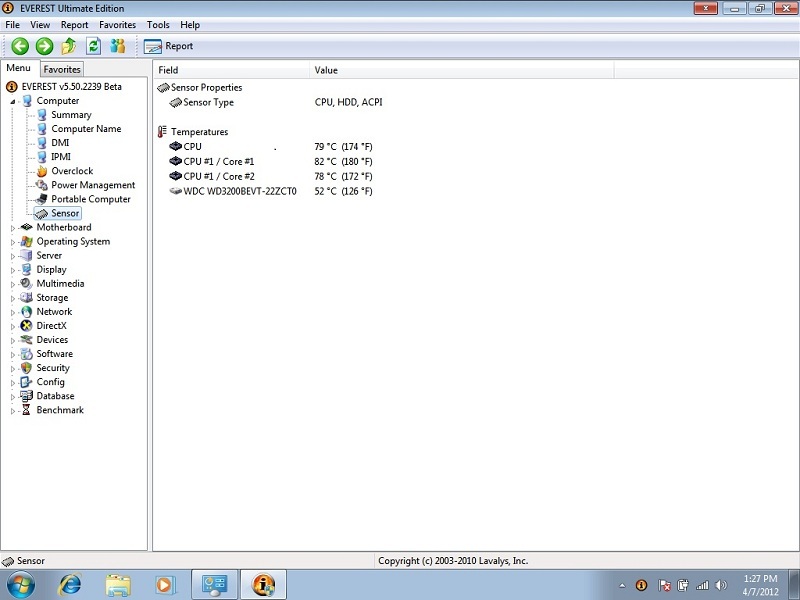The image size is (800, 600).
Task: Select the EVEREST v5.50.2239 Beta root icon
Action: pyautogui.click(x=11, y=87)
